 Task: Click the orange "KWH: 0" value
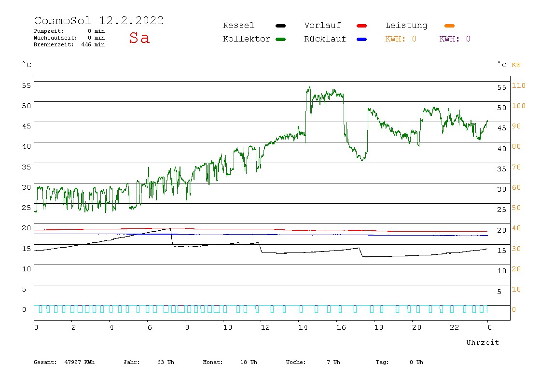point(401,39)
